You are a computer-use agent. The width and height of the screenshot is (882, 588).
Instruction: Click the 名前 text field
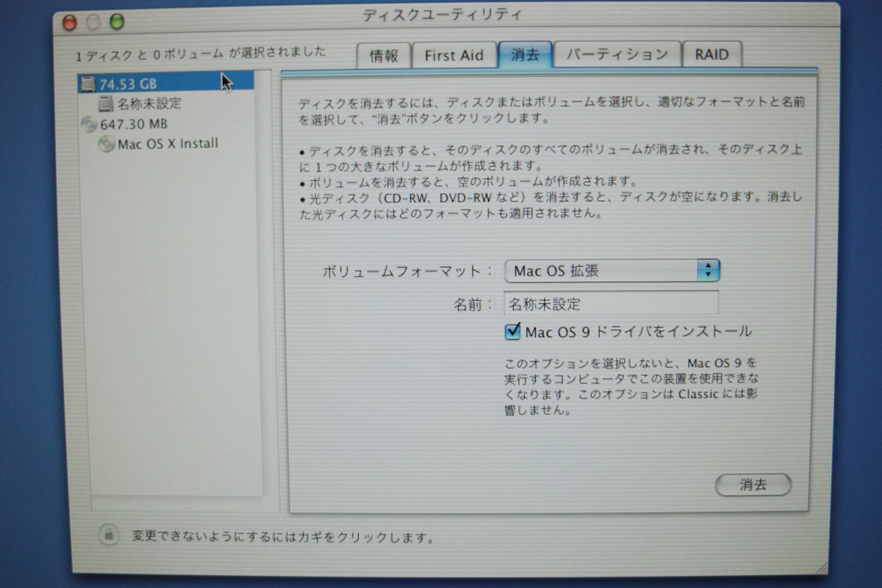coord(611,304)
